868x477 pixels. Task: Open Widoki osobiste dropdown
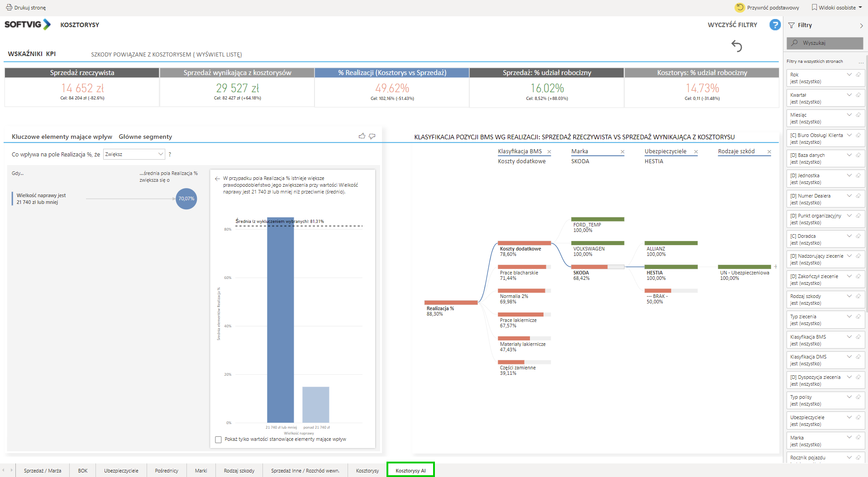click(837, 7)
